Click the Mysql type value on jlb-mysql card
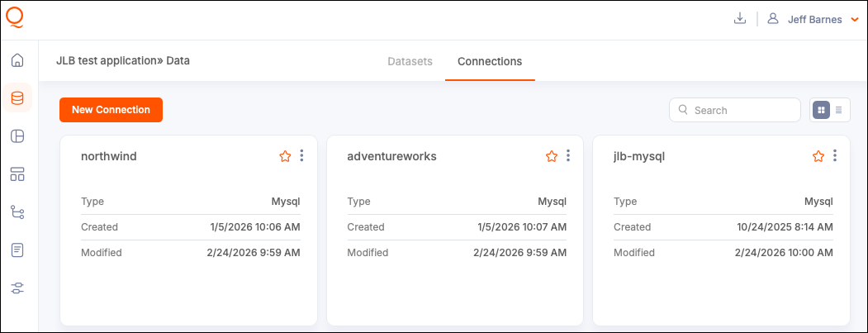The width and height of the screenshot is (868, 333). [818, 201]
